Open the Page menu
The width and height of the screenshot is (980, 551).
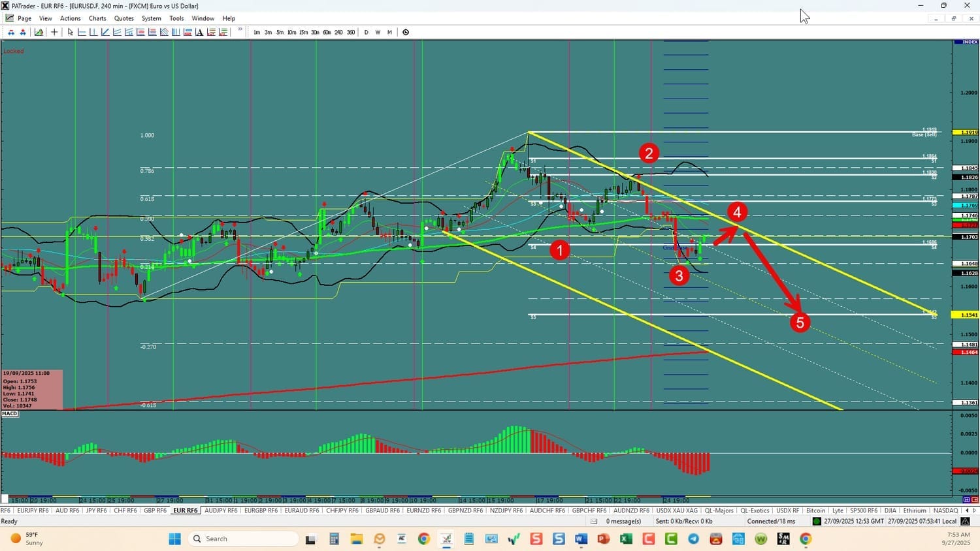(24, 18)
